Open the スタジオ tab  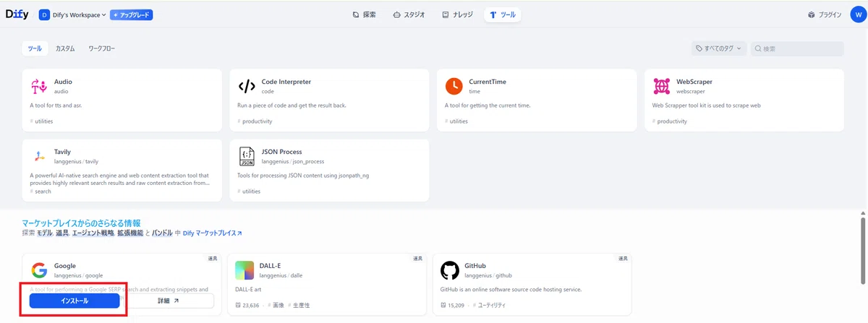pyautogui.click(x=409, y=14)
